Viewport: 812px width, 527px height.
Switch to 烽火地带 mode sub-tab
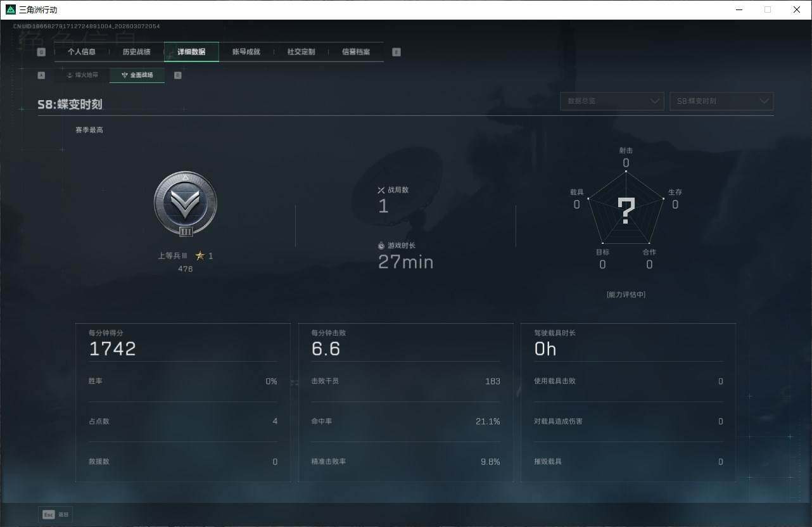tap(82, 75)
